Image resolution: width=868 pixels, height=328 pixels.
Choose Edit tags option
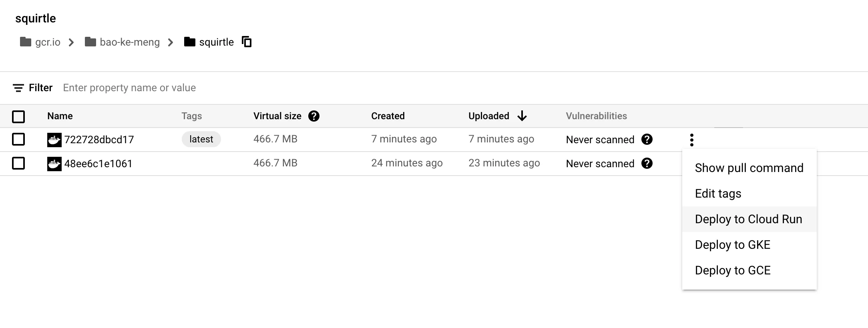point(717,193)
